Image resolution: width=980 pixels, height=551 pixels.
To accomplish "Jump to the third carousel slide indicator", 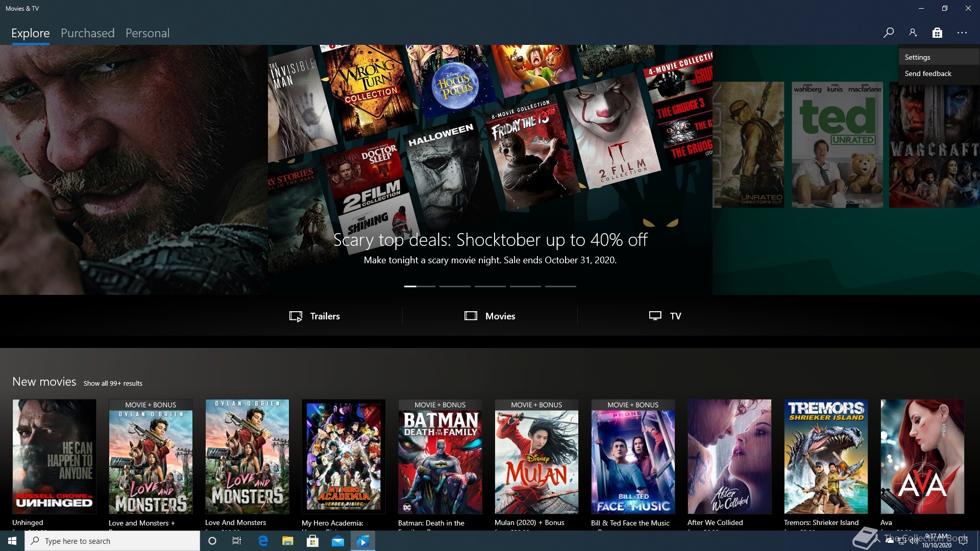I will coord(490,286).
